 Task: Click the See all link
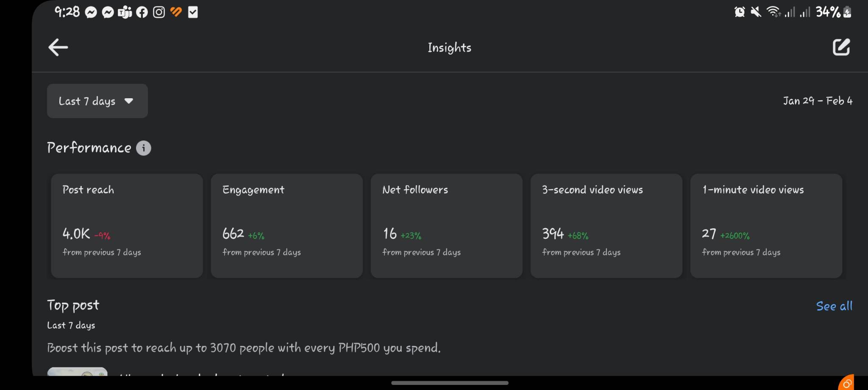pos(834,306)
